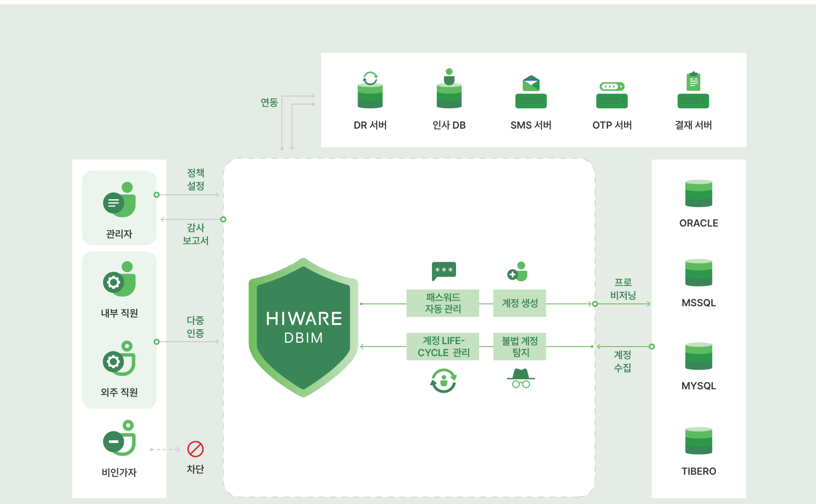Screen dimensions: 816x504
Task: Click the password speech bubble icon
Action: 444,271
